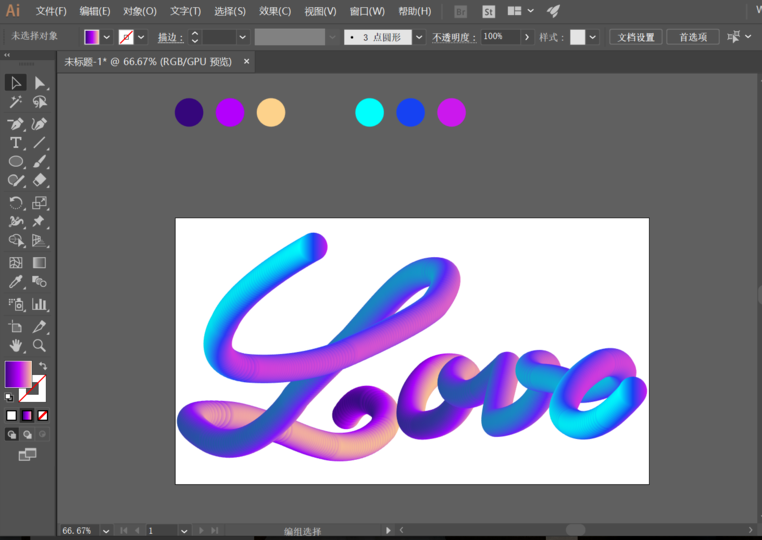Click the cyan color circle above artboard
This screenshot has width=762, height=540.
[369, 112]
